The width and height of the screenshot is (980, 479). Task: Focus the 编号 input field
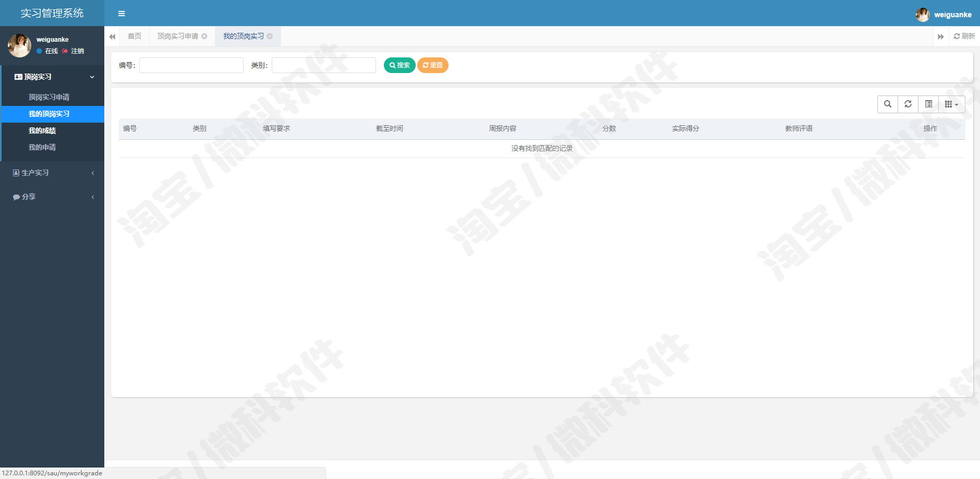pyautogui.click(x=191, y=65)
